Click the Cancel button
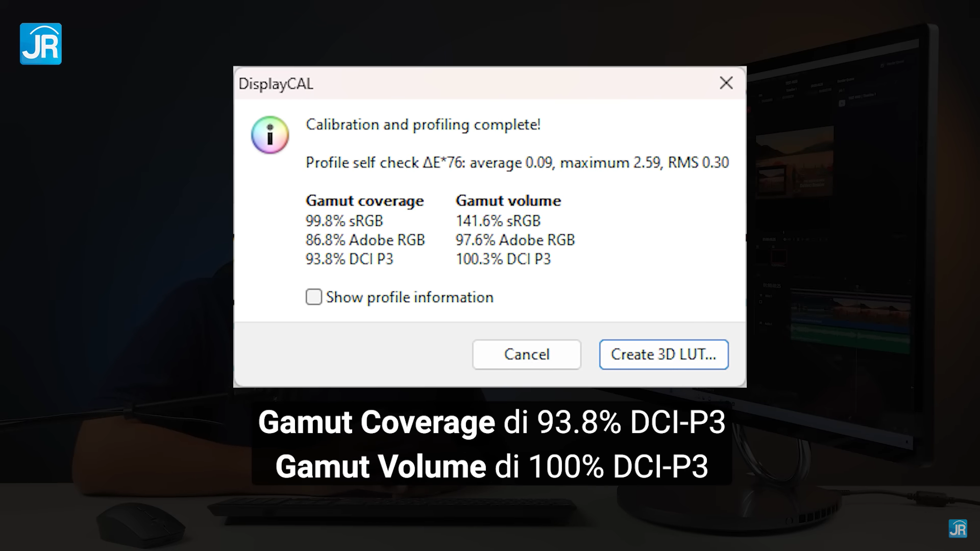 pyautogui.click(x=526, y=354)
